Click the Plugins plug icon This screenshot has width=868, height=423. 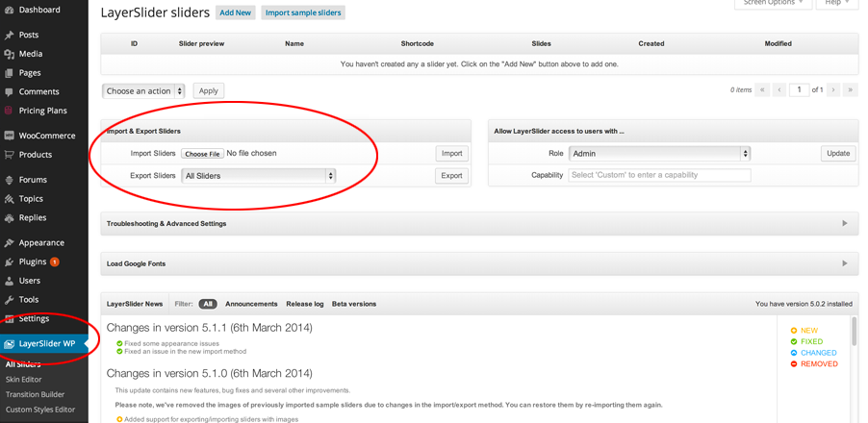coord(9,261)
